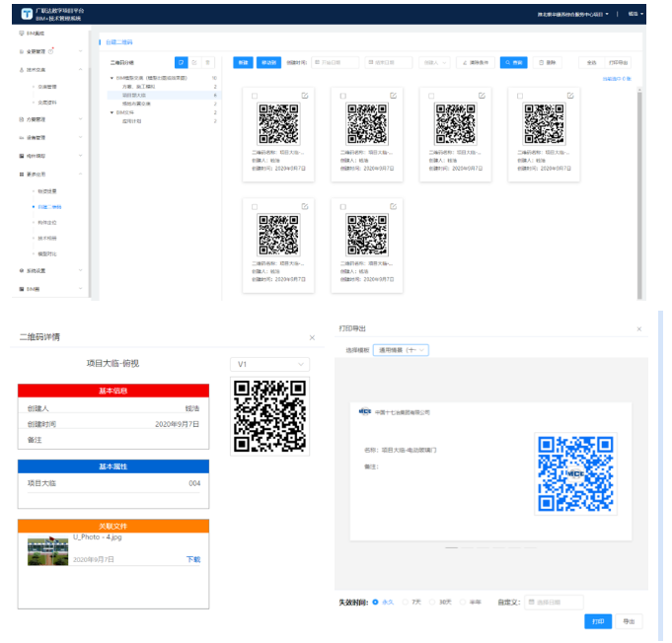
Task: Select the 7天 expiry radio button
Action: point(405,602)
